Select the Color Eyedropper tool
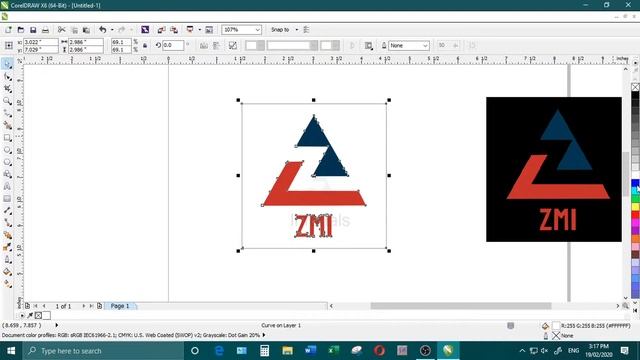 [x=7, y=247]
